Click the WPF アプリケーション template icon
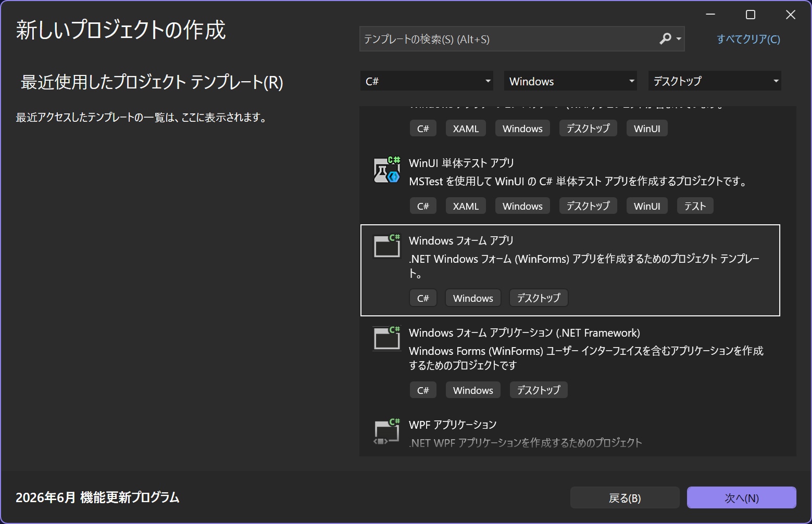Viewport: 812px width, 524px height. click(x=387, y=431)
